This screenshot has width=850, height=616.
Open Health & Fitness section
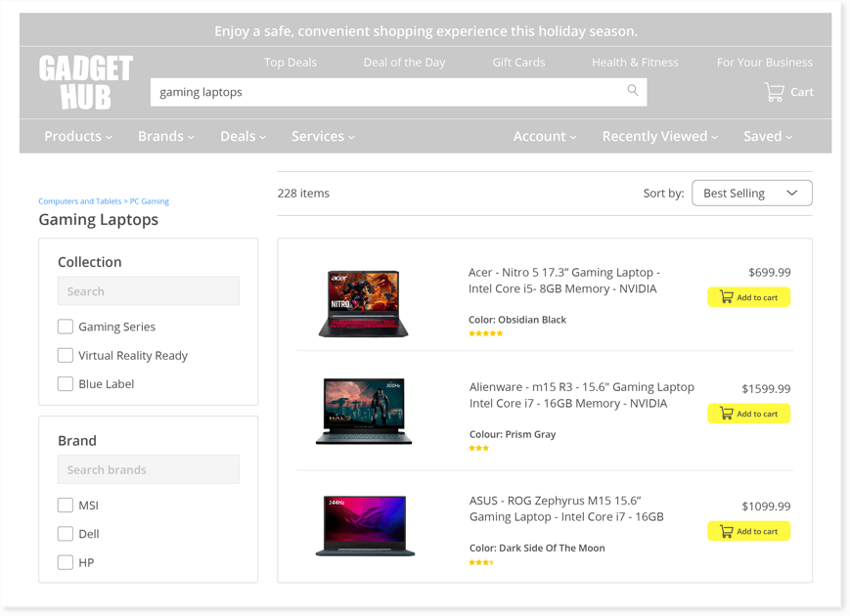point(635,63)
